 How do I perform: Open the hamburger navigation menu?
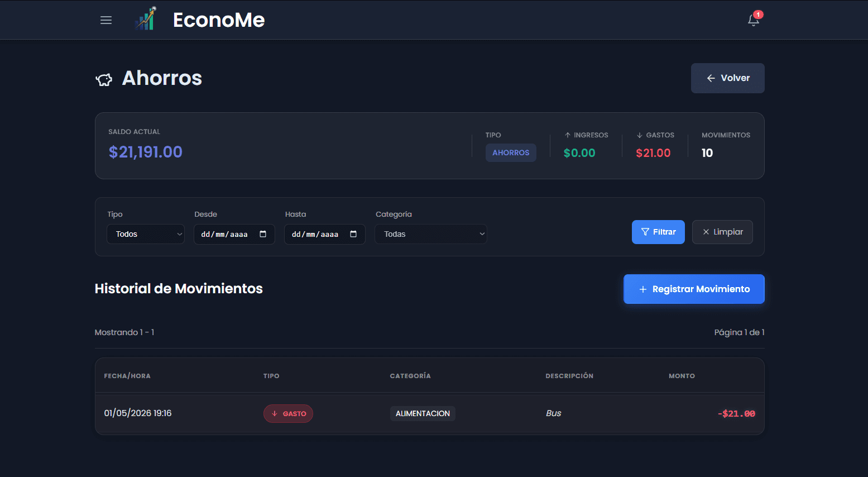coord(106,20)
